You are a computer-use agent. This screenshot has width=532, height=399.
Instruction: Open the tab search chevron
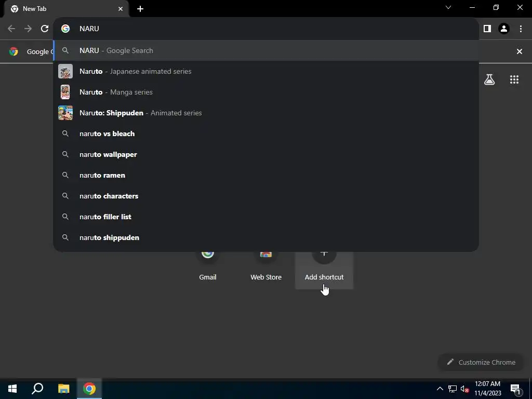pyautogui.click(x=448, y=7)
